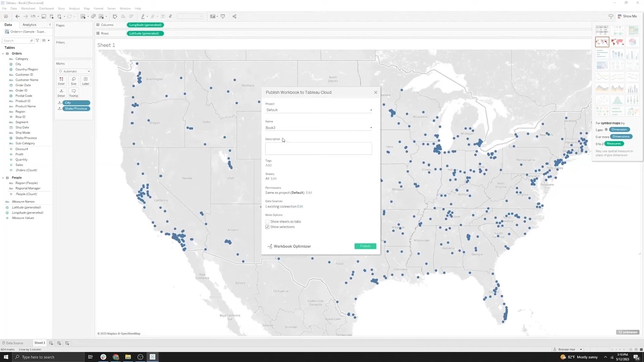Open the Size property on the Marks card
Viewport: 644px width, 362px height.
[73, 81]
